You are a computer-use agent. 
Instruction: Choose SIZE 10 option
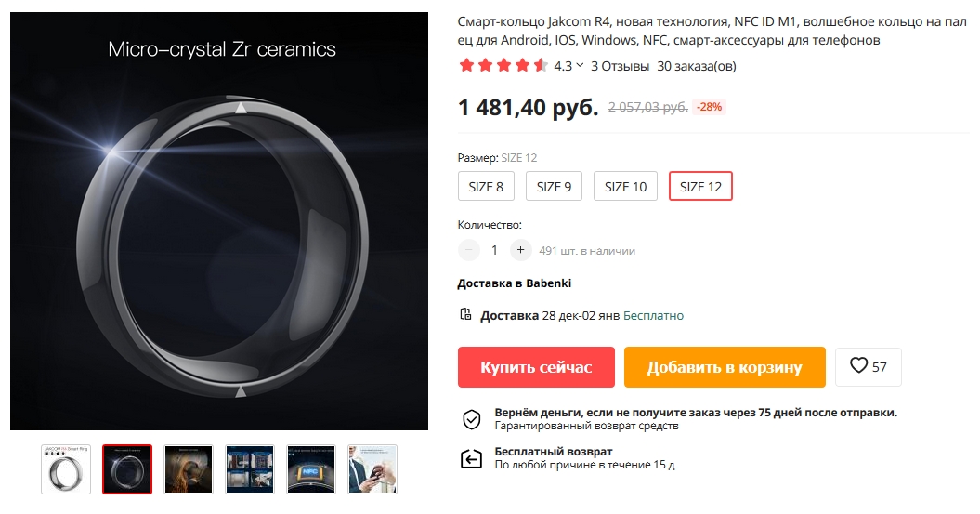coord(625,186)
